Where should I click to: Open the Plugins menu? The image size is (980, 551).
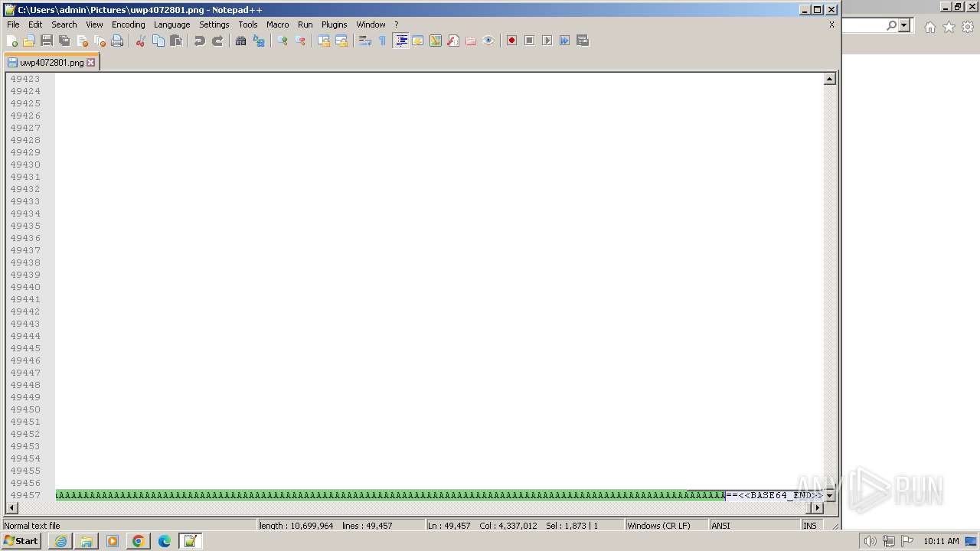coord(334,24)
